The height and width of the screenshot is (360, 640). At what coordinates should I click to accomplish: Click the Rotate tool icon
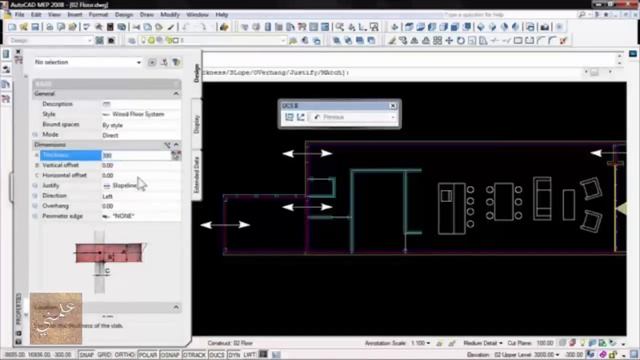click(460, 40)
